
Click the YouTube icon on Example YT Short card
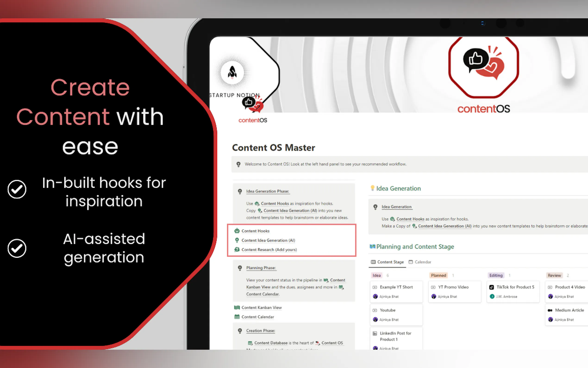click(x=375, y=287)
